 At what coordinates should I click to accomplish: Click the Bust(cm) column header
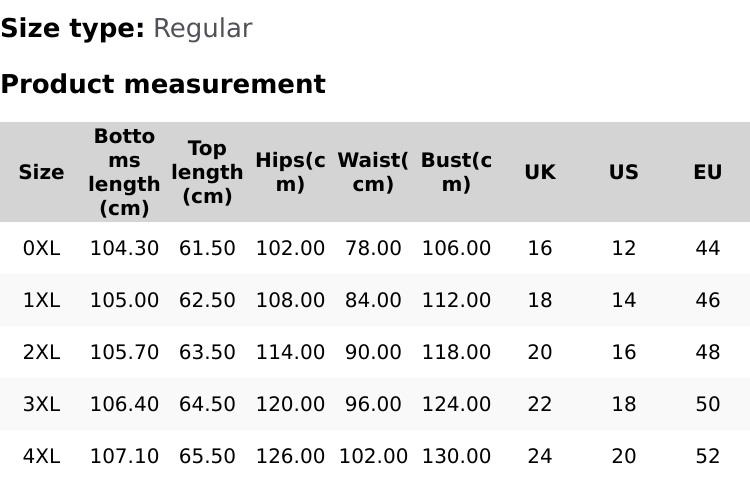(456, 172)
